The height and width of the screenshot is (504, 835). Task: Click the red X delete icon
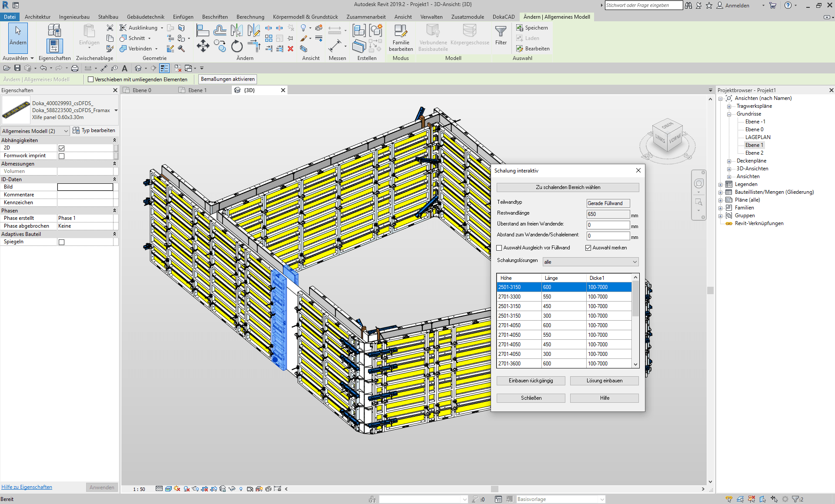pyautogui.click(x=291, y=49)
